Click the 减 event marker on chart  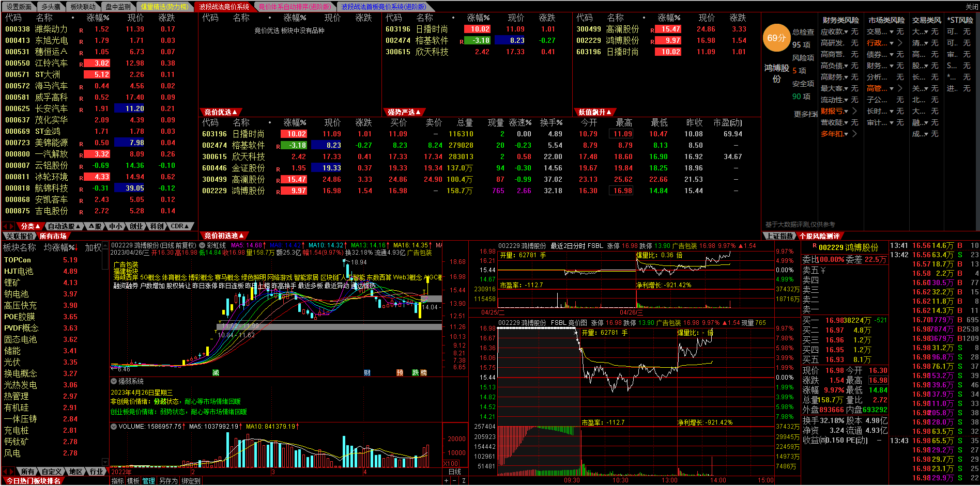pos(216,373)
